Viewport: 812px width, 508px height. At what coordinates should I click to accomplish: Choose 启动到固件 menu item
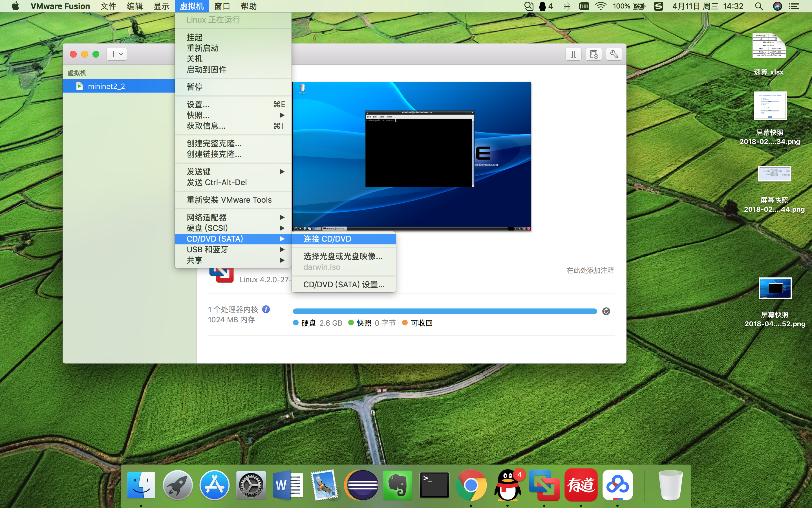click(233, 69)
